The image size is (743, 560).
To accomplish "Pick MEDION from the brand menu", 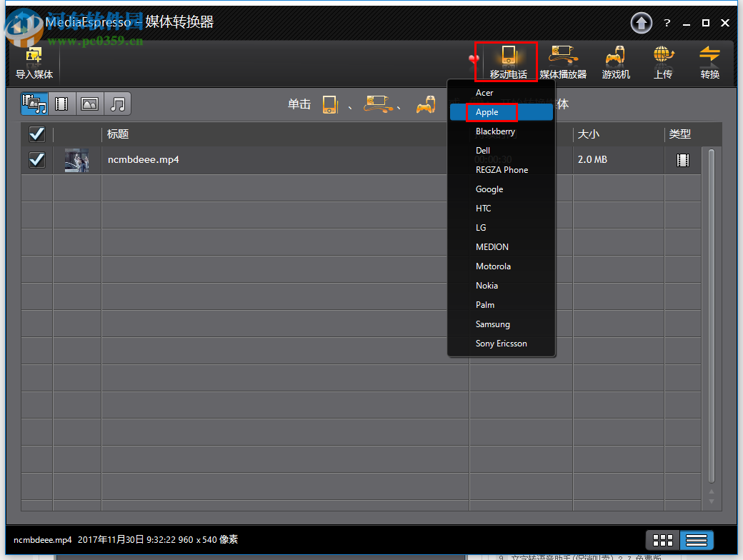I will click(502, 247).
